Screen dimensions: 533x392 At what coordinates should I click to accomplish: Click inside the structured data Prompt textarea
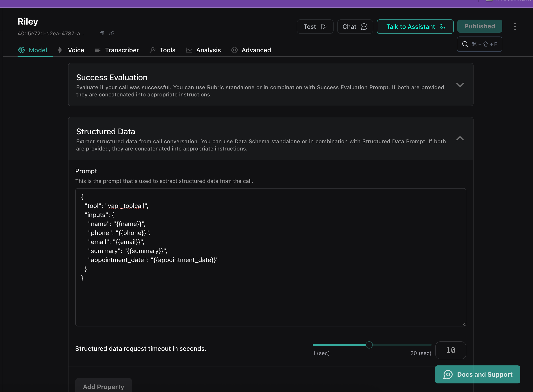click(x=271, y=257)
